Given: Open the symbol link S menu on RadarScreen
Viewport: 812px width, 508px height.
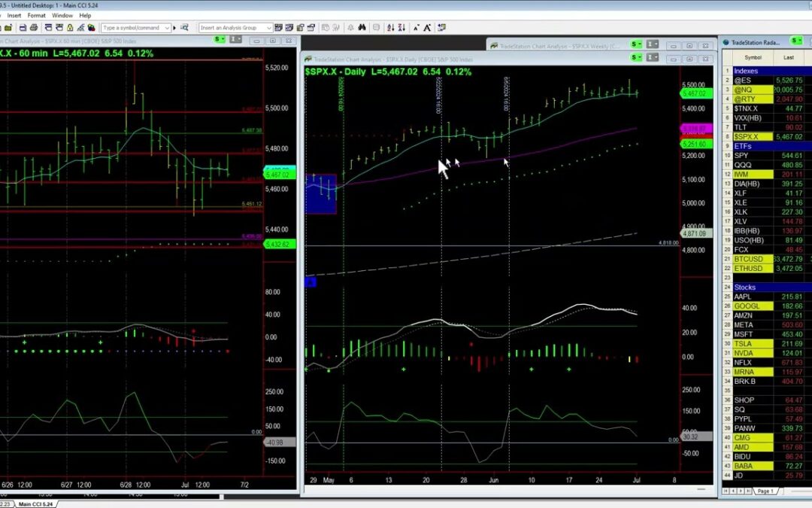Looking at the screenshot, I should [796, 41].
